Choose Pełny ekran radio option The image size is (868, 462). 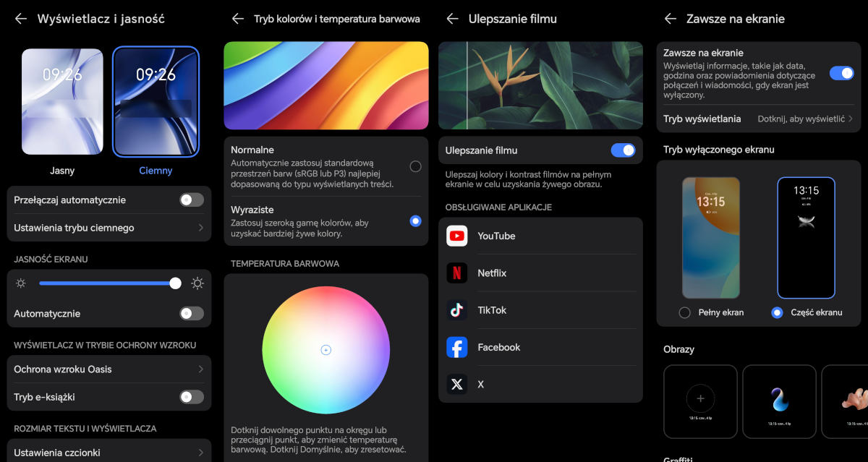click(x=684, y=312)
